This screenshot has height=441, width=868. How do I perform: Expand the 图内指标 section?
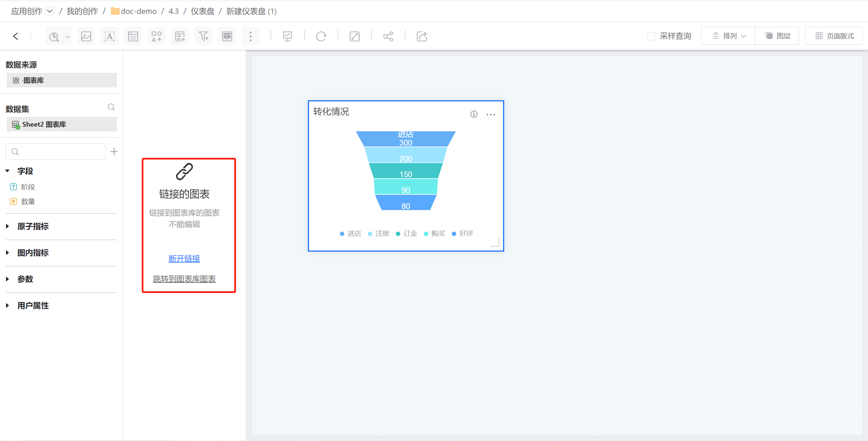click(x=7, y=253)
